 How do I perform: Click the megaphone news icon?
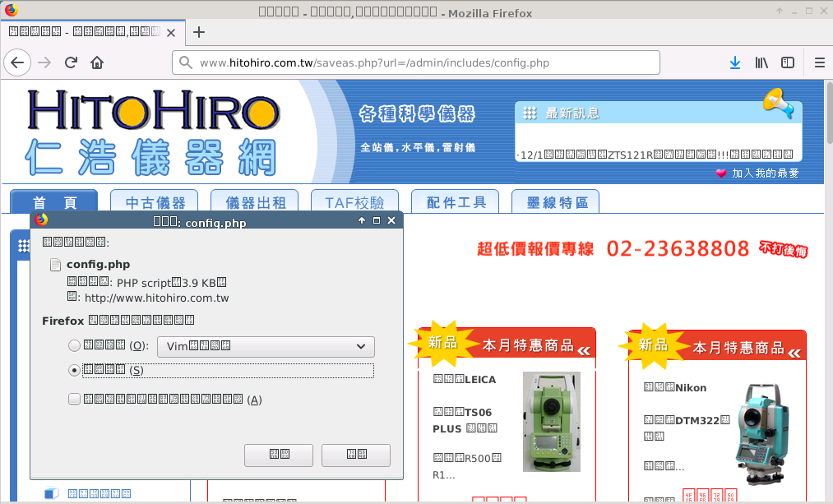pos(778,102)
